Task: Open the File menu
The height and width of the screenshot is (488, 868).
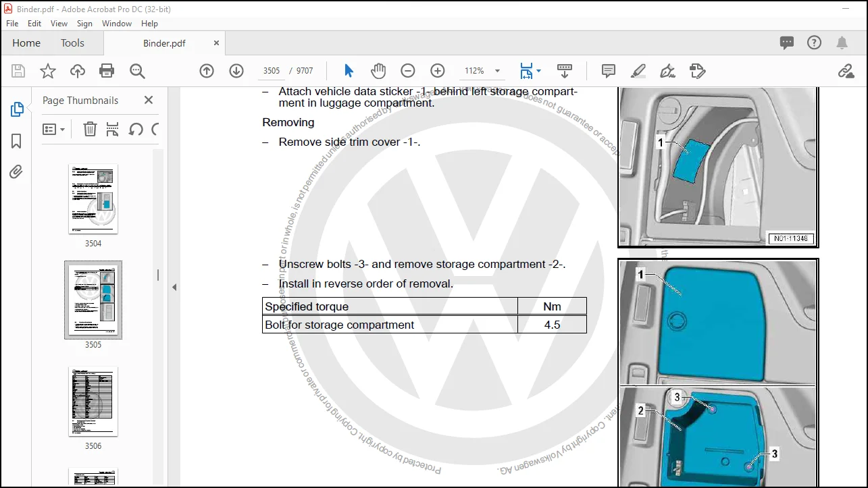Action: [x=12, y=23]
